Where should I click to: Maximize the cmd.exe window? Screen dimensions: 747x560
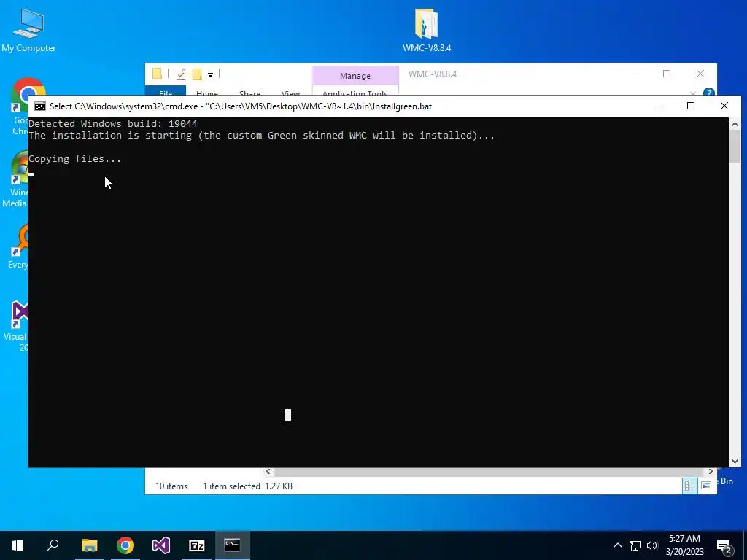[691, 106]
